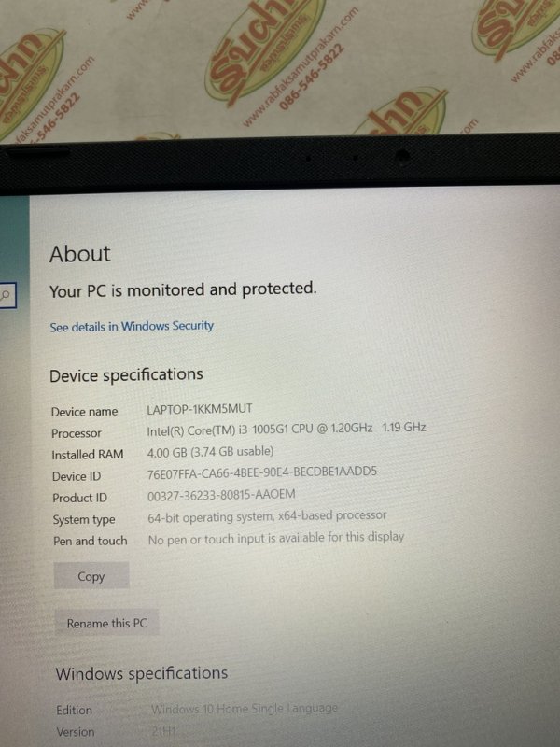560x747 pixels.
Task: Click the Windows 10 Home Single Language edition value
Action: click(x=244, y=709)
